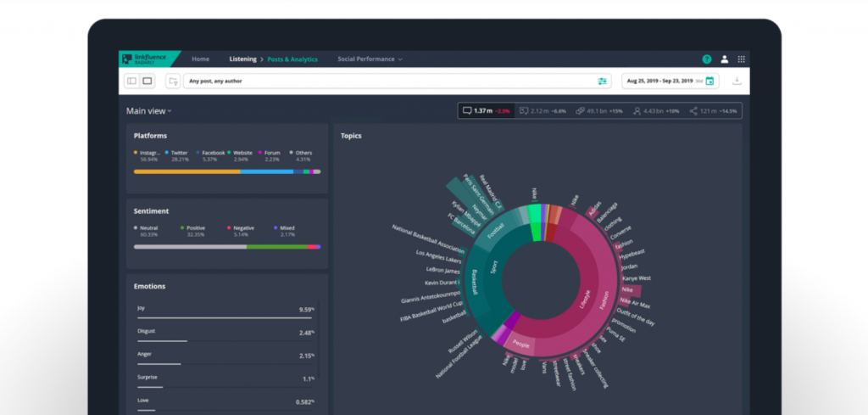Select the 4.43 bn audience metric
Viewport: 868px width, 415px height.
coord(656,111)
